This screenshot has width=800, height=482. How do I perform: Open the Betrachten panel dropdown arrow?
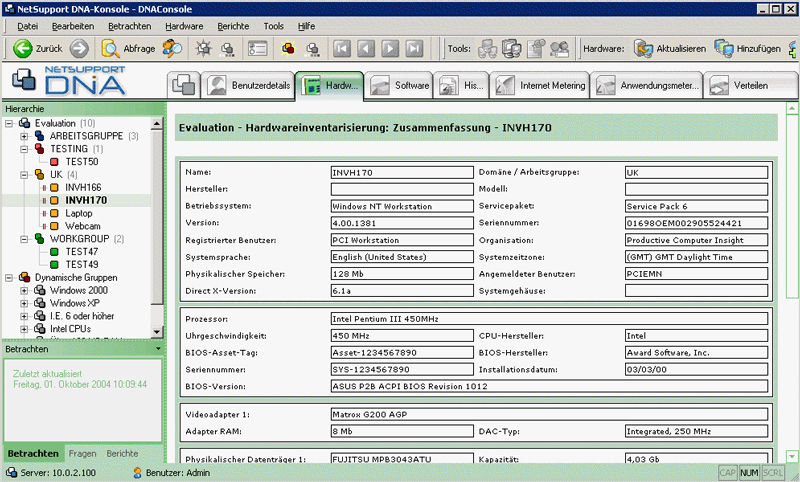pos(158,349)
